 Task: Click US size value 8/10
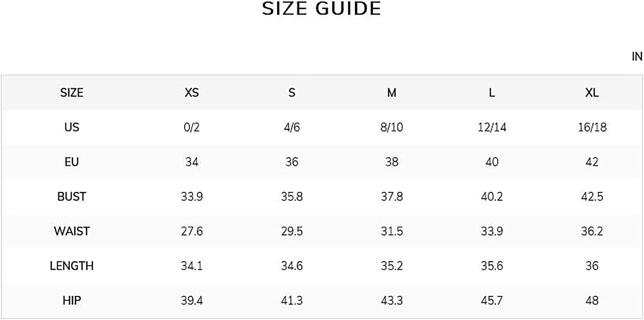tap(392, 128)
